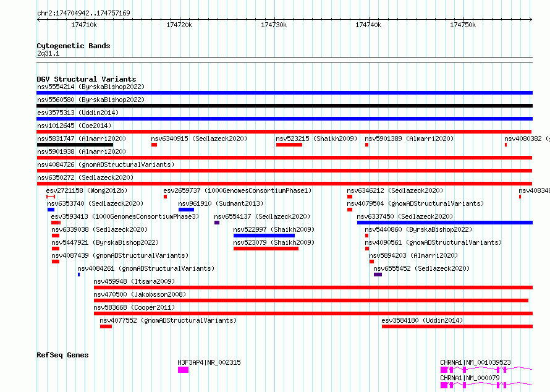550x392 pixels.
Task: Open esv2721158 (Wong2012b) label
Action: [x=87, y=190]
